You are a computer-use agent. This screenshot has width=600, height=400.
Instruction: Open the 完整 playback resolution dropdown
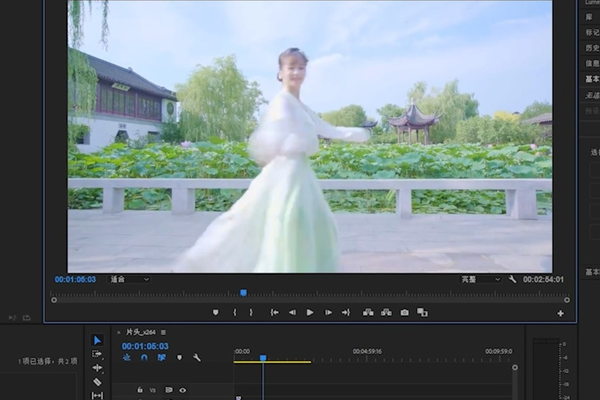click(x=480, y=279)
